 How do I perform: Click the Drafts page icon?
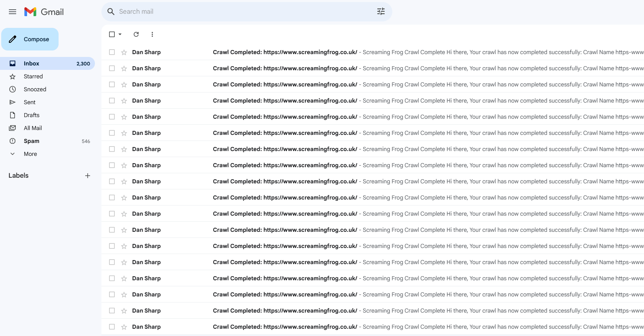click(x=13, y=115)
